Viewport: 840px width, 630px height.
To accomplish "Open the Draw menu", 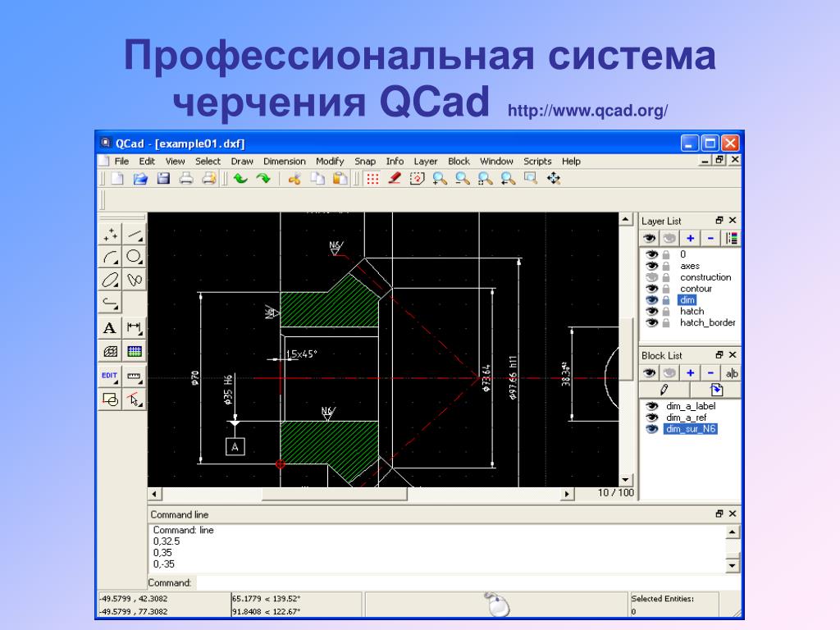I will point(242,162).
